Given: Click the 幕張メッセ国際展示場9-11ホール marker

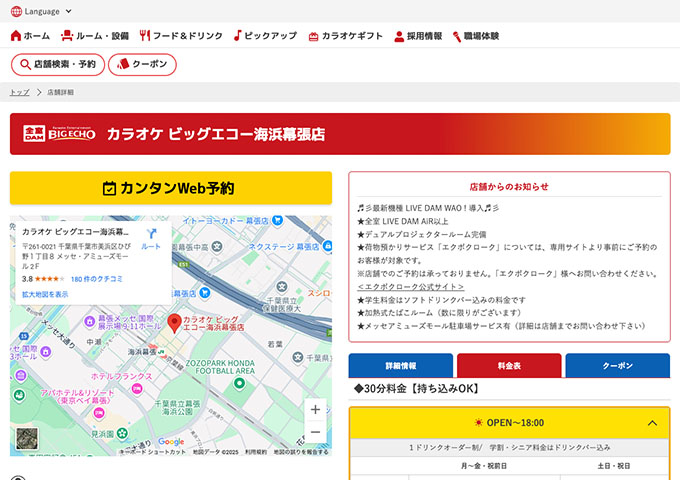Looking at the screenshot, I should click(89, 321).
